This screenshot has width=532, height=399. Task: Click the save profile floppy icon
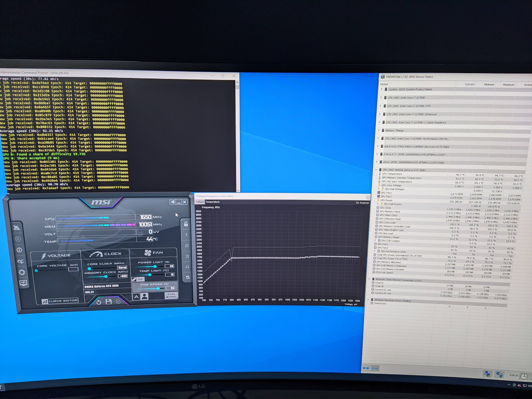tap(109, 302)
